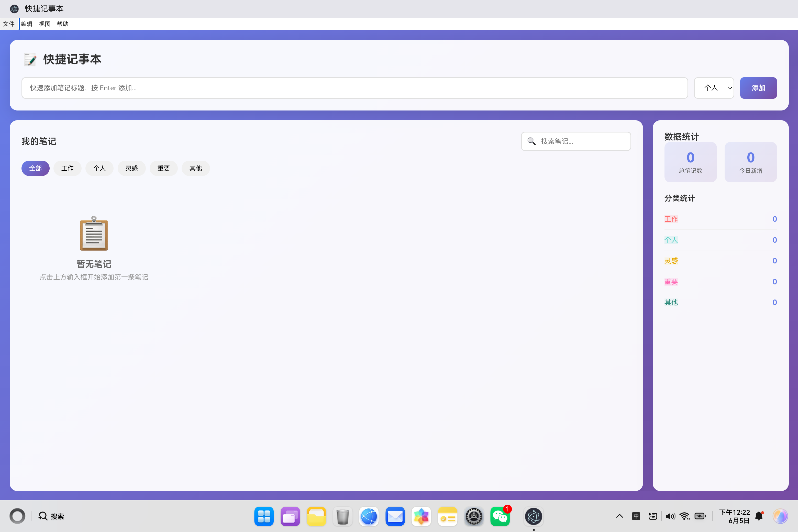Click the app icon in title bar
The height and width of the screenshot is (532, 798).
point(14,9)
